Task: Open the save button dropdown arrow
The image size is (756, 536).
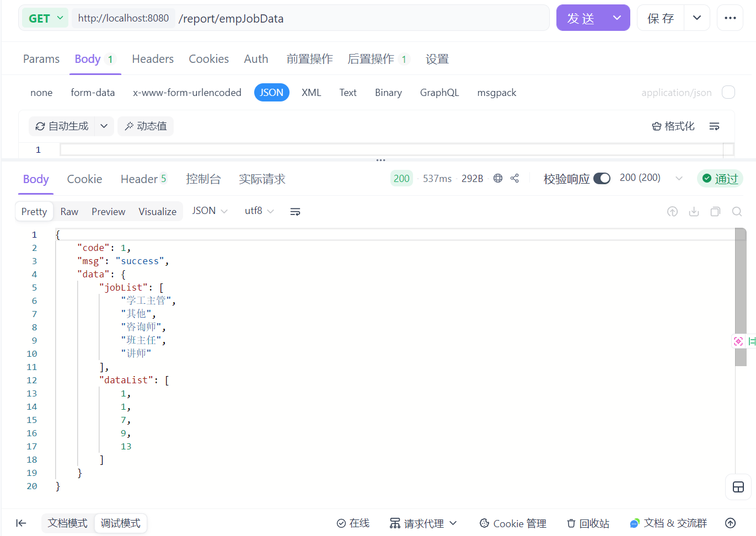Action: point(697,18)
